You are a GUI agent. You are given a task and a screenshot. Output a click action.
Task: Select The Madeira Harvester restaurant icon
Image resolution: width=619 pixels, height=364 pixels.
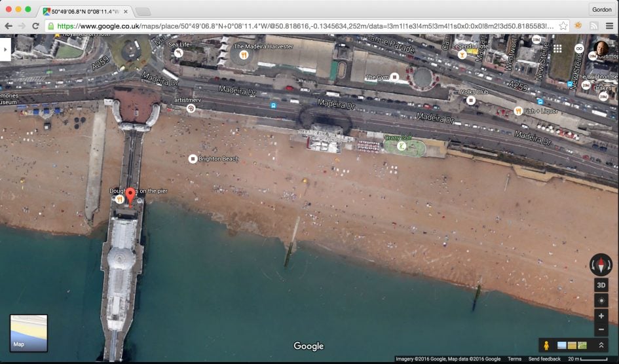click(x=244, y=55)
